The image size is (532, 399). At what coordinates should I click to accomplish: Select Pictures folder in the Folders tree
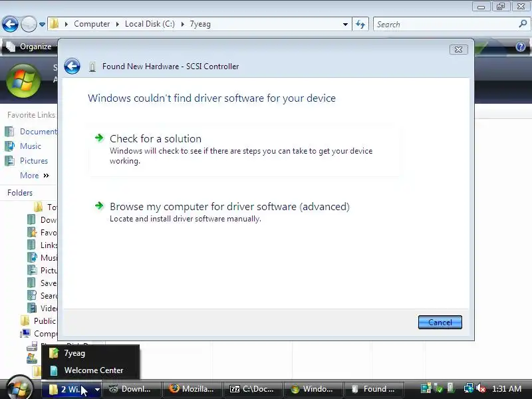pyautogui.click(x=42, y=270)
